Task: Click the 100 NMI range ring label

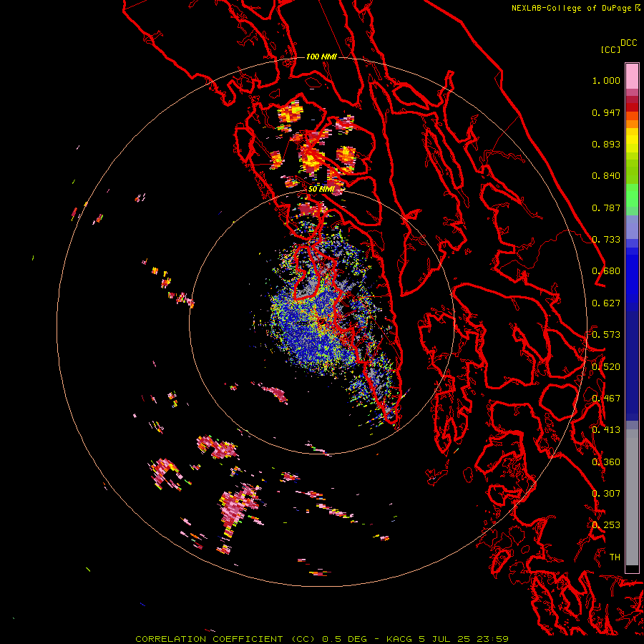Action: (321, 57)
